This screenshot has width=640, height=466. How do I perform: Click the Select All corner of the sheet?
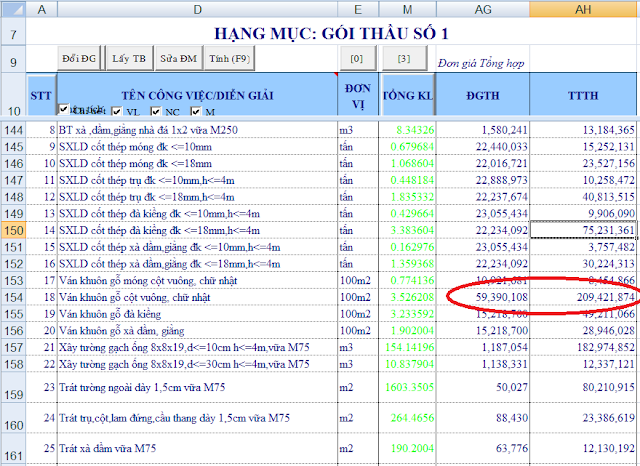tap(13, 9)
